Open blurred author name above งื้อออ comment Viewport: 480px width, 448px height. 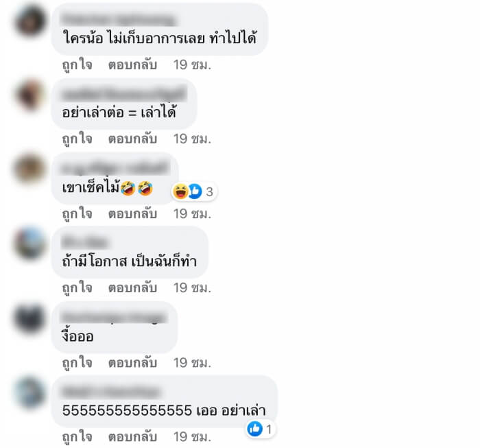(x=114, y=317)
